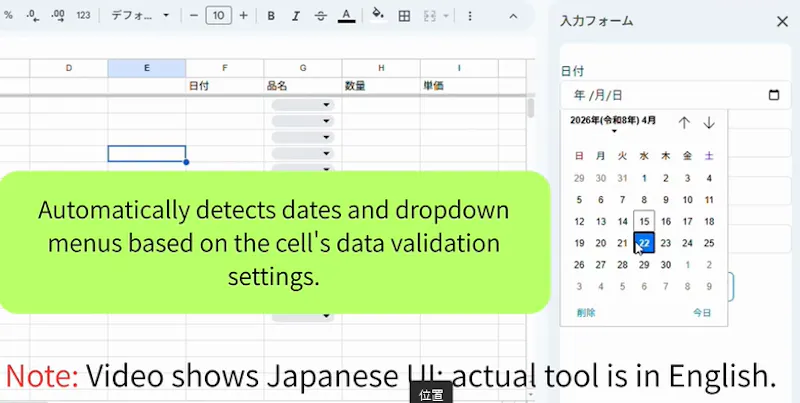Format as percent in the toolbar
The height and width of the screenshot is (403, 800).
(x=8, y=16)
